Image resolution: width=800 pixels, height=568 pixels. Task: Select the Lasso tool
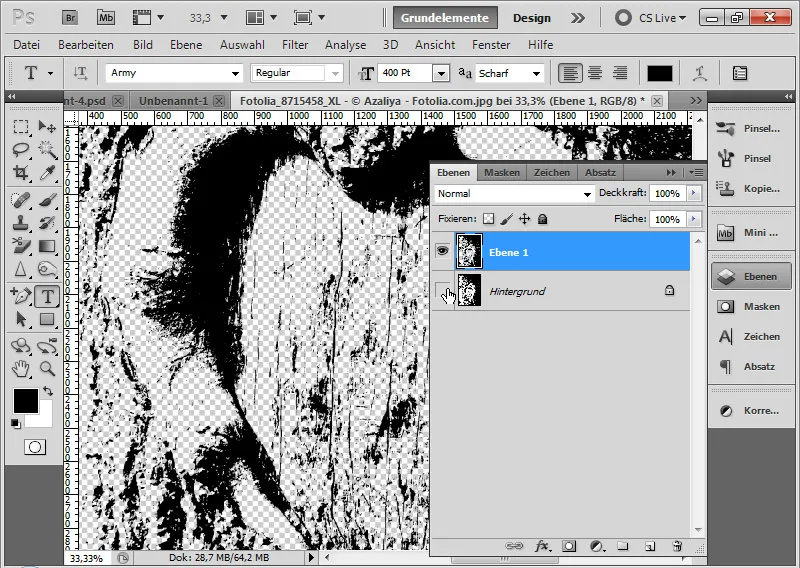[x=21, y=150]
